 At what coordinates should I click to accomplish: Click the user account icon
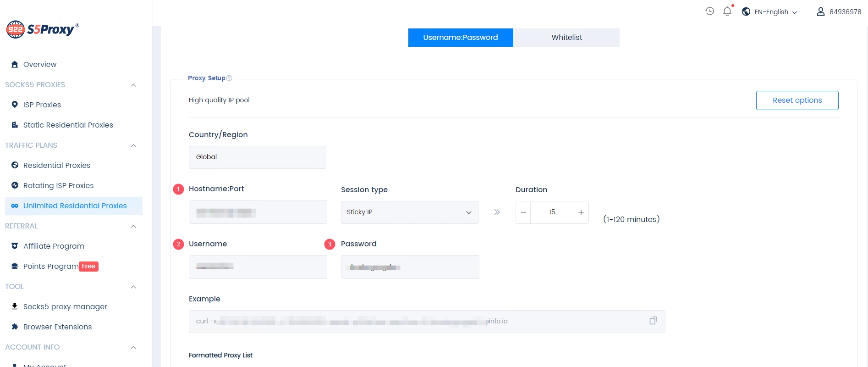pyautogui.click(x=820, y=12)
